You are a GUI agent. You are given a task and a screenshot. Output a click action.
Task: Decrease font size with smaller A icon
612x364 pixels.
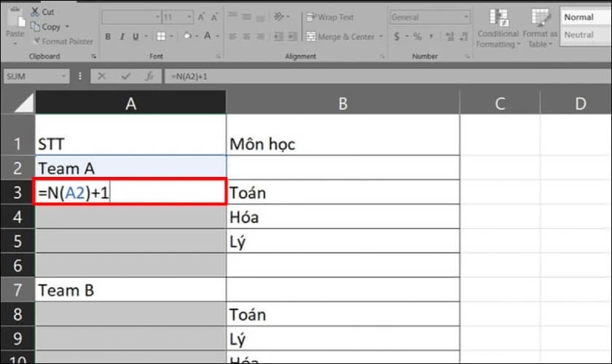(x=214, y=17)
